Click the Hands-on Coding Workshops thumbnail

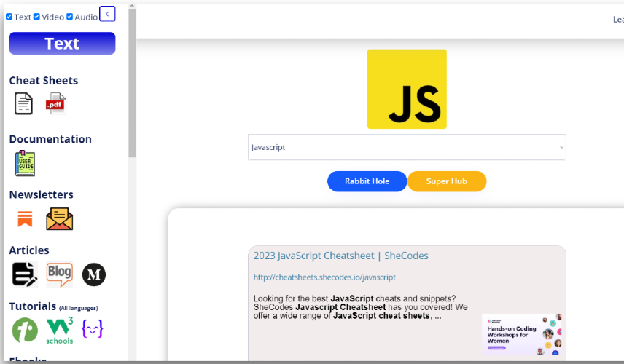[x=522, y=334]
